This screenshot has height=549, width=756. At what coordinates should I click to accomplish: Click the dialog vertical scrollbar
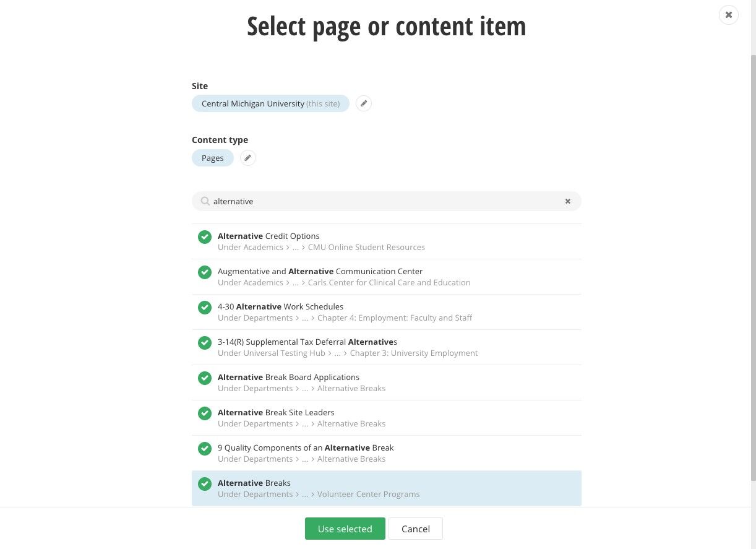753,266
